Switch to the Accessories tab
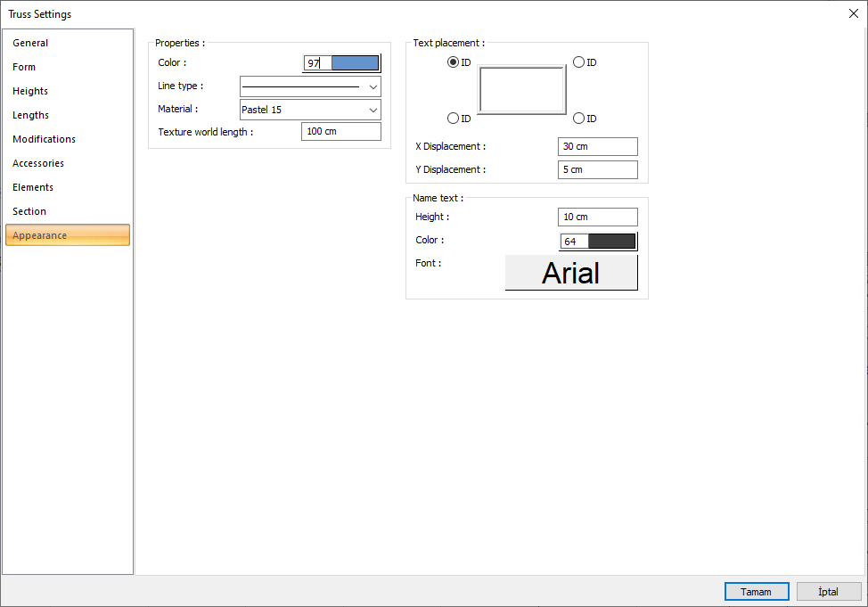The height and width of the screenshot is (607, 868). point(38,163)
